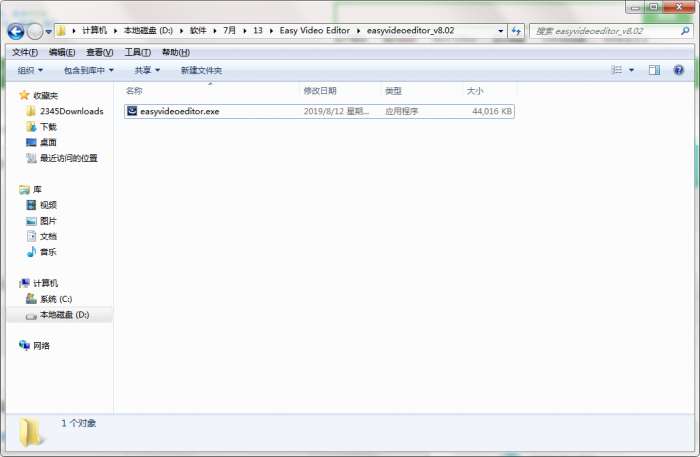
Task: Select 计算机 in navigation pane
Action: tap(46, 283)
